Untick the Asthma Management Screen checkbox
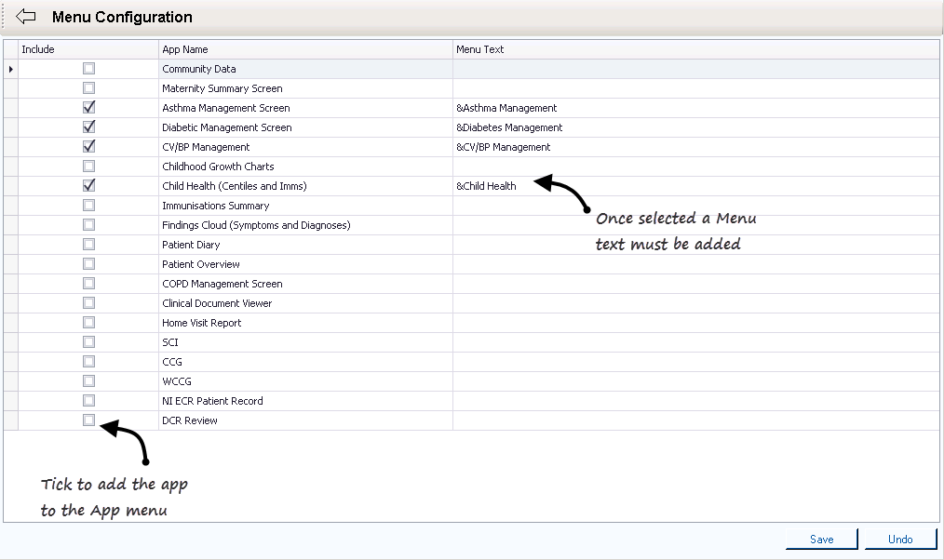 [88, 108]
